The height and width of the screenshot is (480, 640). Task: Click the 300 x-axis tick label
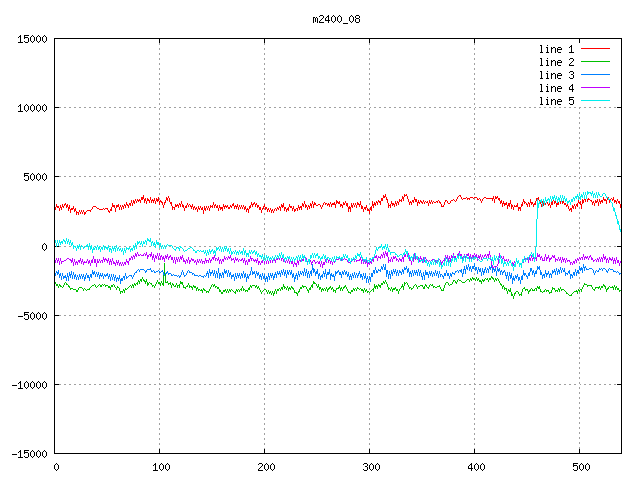[370, 467]
